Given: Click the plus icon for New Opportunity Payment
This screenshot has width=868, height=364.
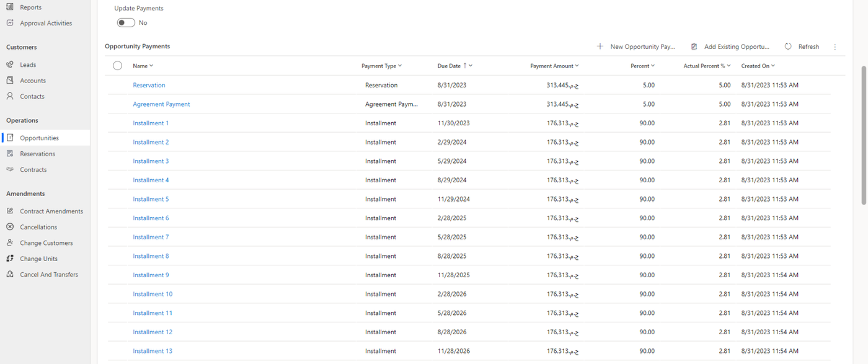Looking at the screenshot, I should coord(600,47).
